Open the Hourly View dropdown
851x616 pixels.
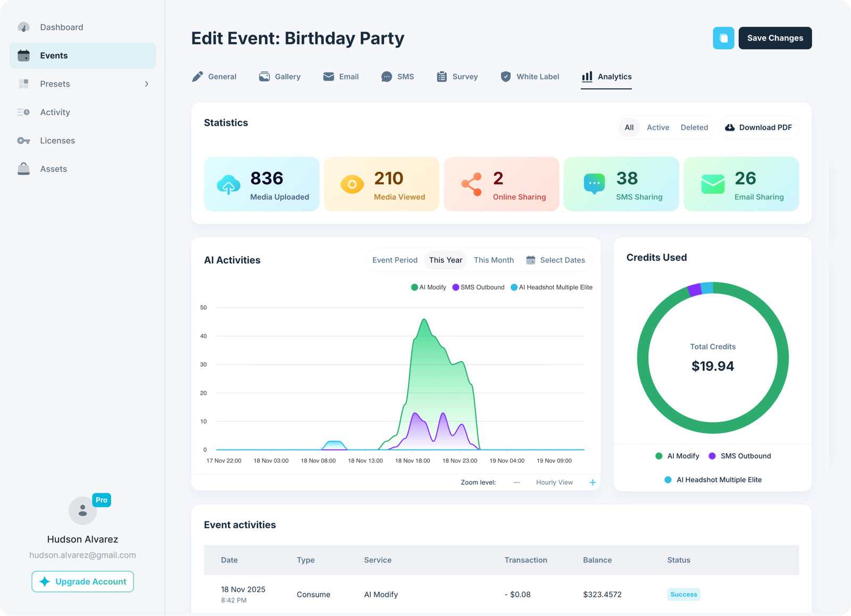[x=554, y=482]
